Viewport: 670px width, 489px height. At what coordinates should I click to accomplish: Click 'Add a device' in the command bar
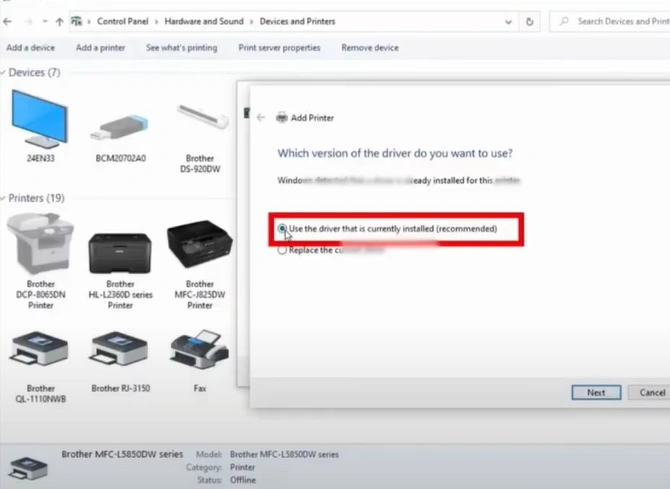click(30, 47)
